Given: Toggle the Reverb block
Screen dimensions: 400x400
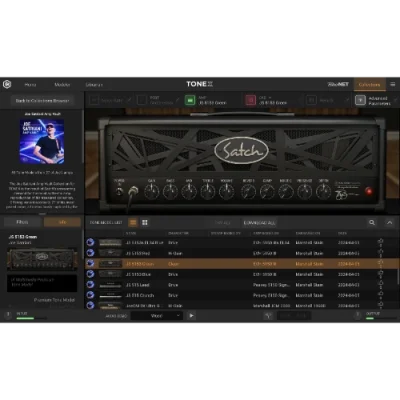Looking at the screenshot, I should [311, 100].
